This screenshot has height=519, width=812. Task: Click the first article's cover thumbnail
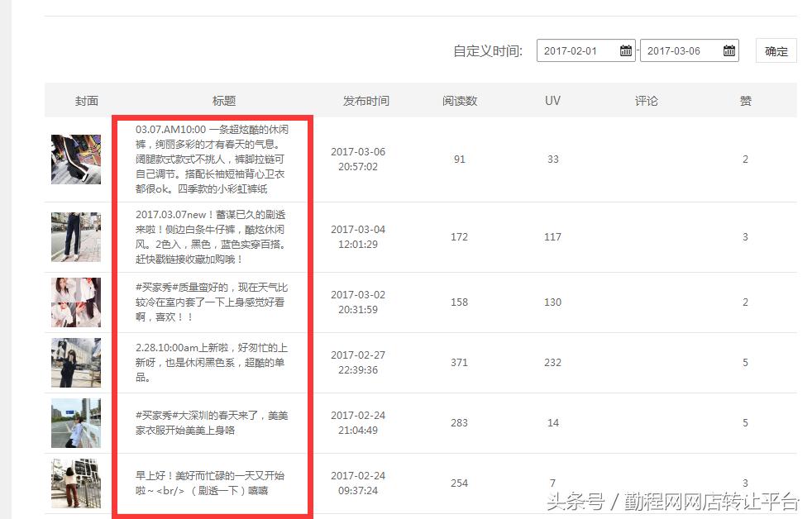75,160
